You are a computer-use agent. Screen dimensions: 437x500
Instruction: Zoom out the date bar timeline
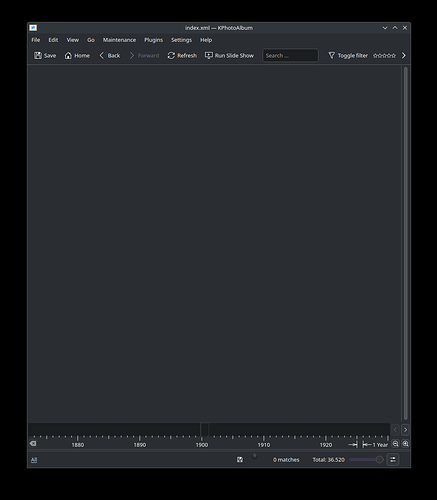click(x=395, y=444)
